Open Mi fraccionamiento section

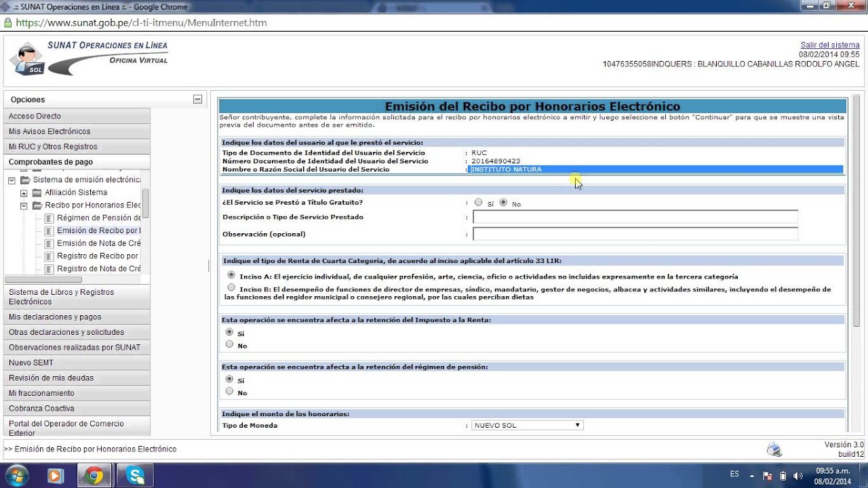(77, 393)
